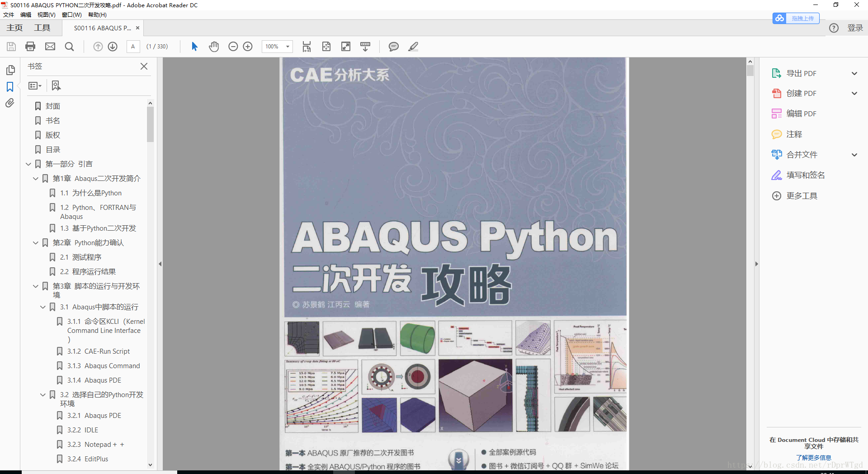This screenshot has width=868, height=474.
Task: Click the page number input field
Action: [133, 47]
